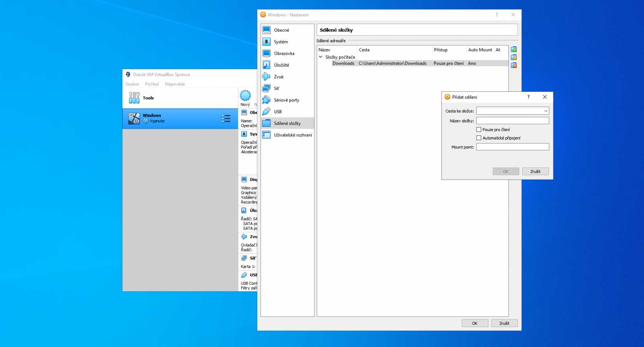Image resolution: width=644 pixels, height=347 pixels.
Task: Click the VirtualBox Manager title bar logo
Action: [128, 74]
